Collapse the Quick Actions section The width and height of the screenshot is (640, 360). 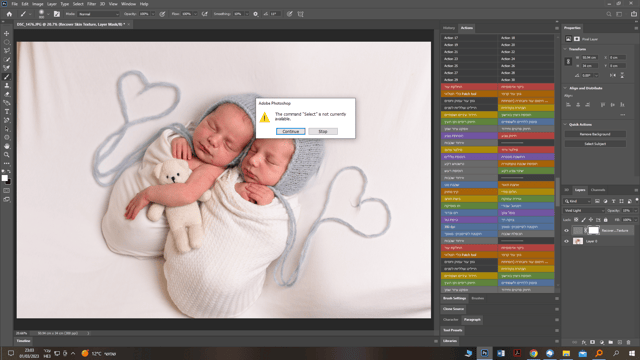[x=565, y=124]
